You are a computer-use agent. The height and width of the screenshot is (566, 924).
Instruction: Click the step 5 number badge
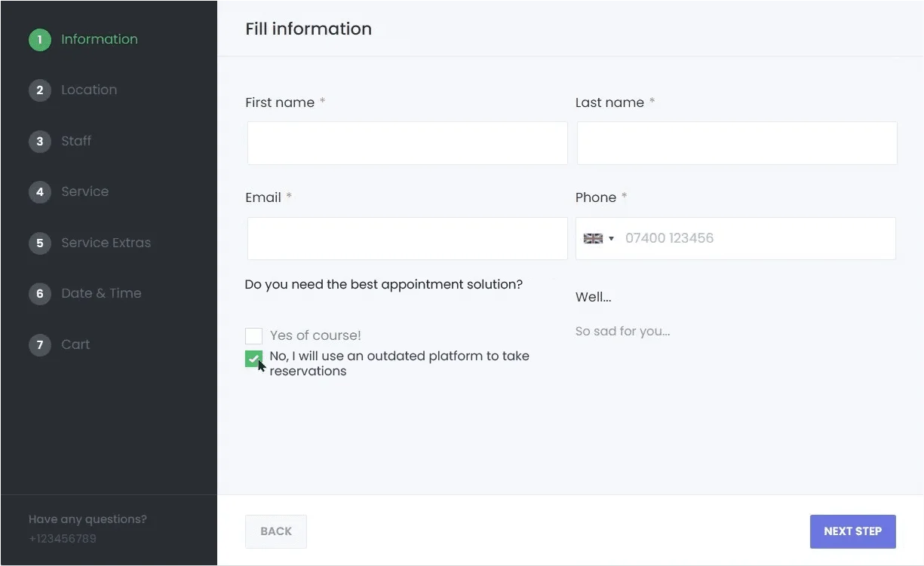(40, 243)
